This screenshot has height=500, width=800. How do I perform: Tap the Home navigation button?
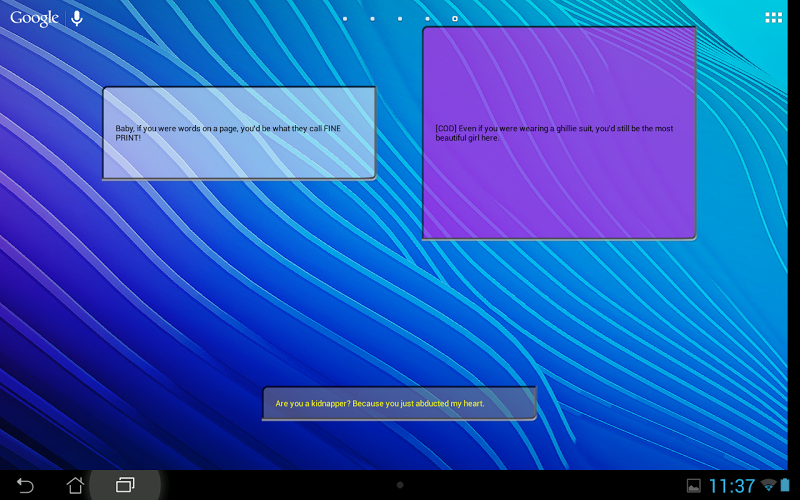pos(75,485)
